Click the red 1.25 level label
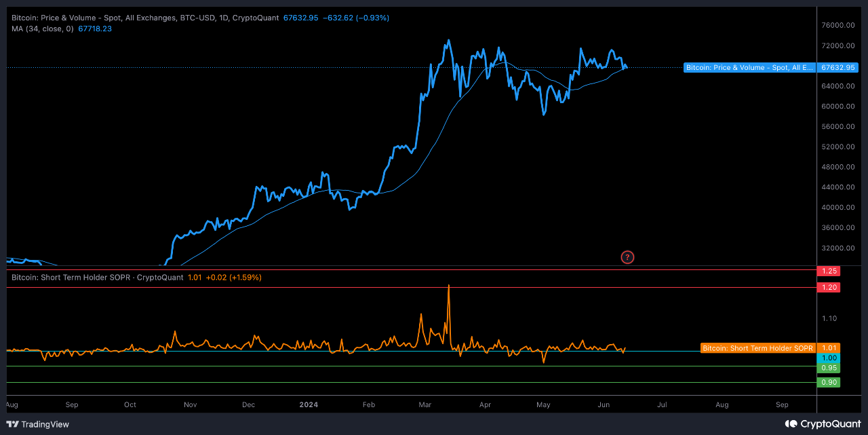868x435 pixels. [x=829, y=271]
